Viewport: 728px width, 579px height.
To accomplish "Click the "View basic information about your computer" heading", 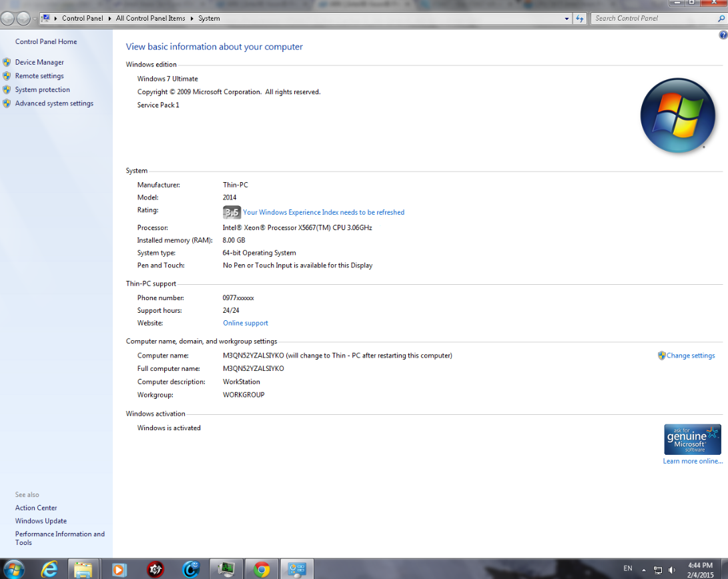I will (214, 47).
